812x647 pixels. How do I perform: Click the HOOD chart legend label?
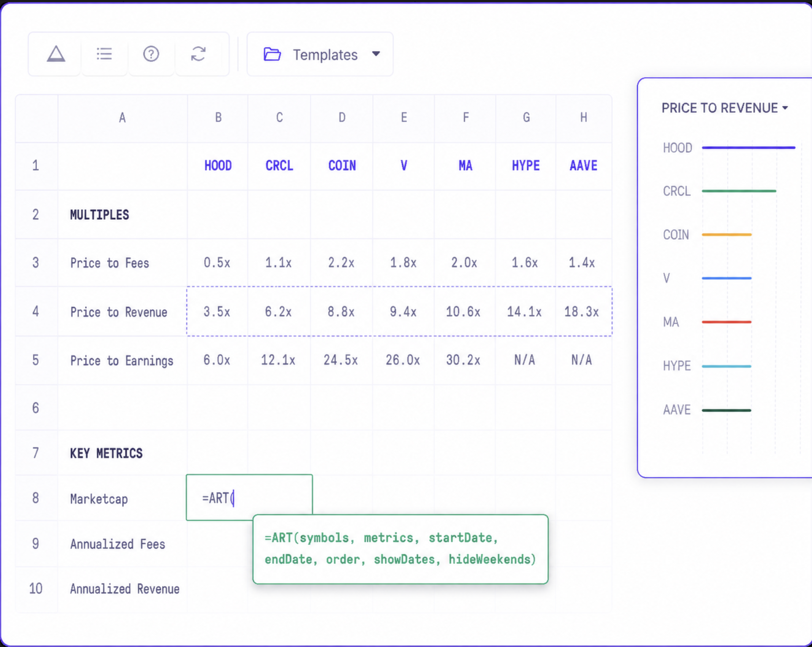coord(677,148)
